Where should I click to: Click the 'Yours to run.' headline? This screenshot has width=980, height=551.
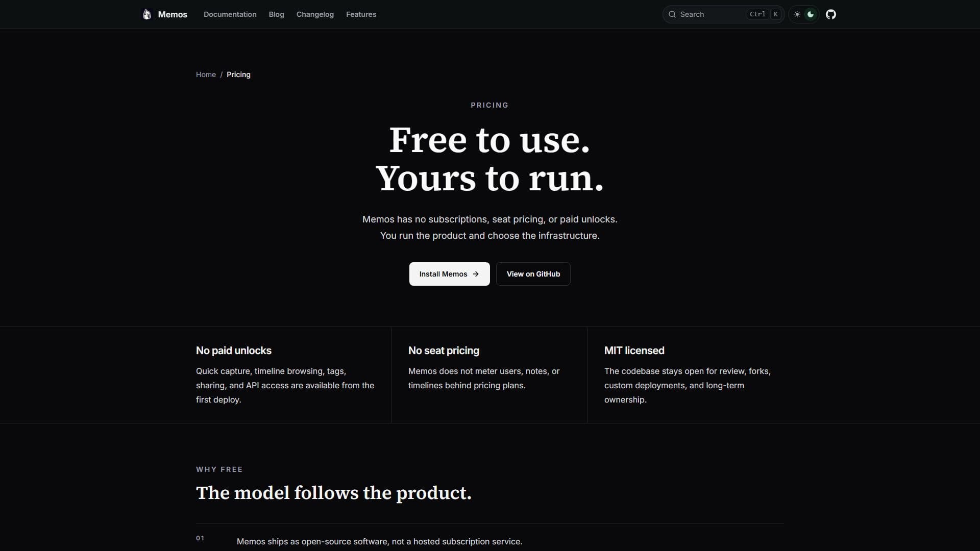(489, 179)
